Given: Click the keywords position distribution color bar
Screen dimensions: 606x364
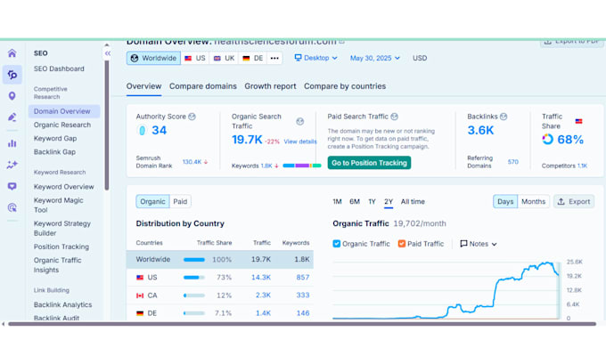Looking at the screenshot, I should pyautogui.click(x=302, y=166).
